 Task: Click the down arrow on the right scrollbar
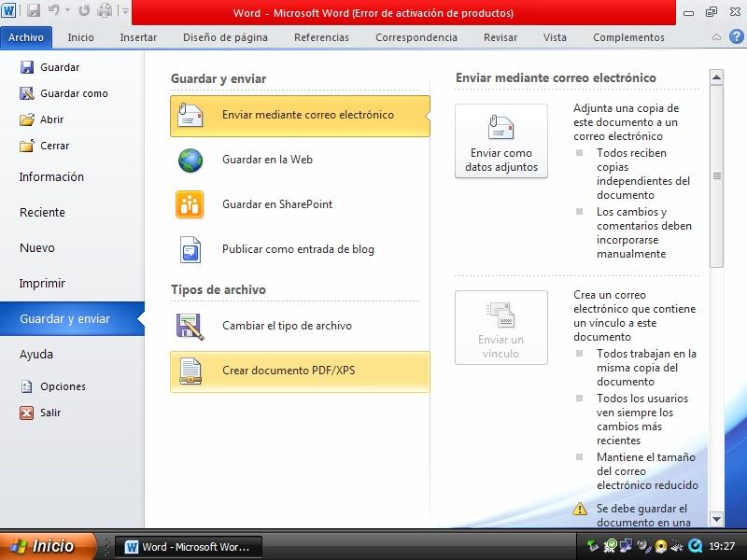pos(718,520)
